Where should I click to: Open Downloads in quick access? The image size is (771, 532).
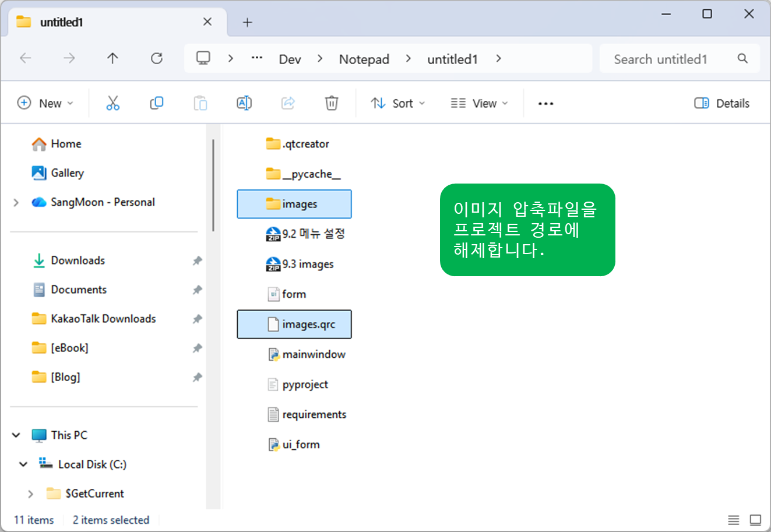coord(69,260)
